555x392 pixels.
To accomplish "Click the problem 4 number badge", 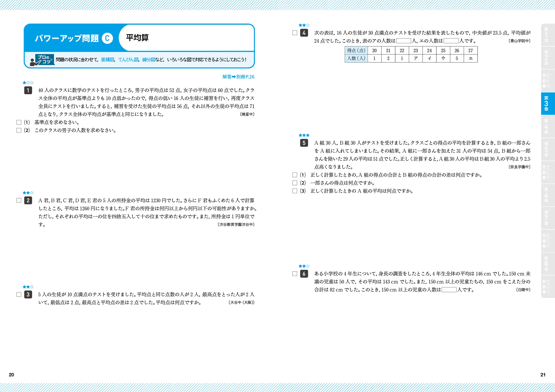I will (304, 33).
